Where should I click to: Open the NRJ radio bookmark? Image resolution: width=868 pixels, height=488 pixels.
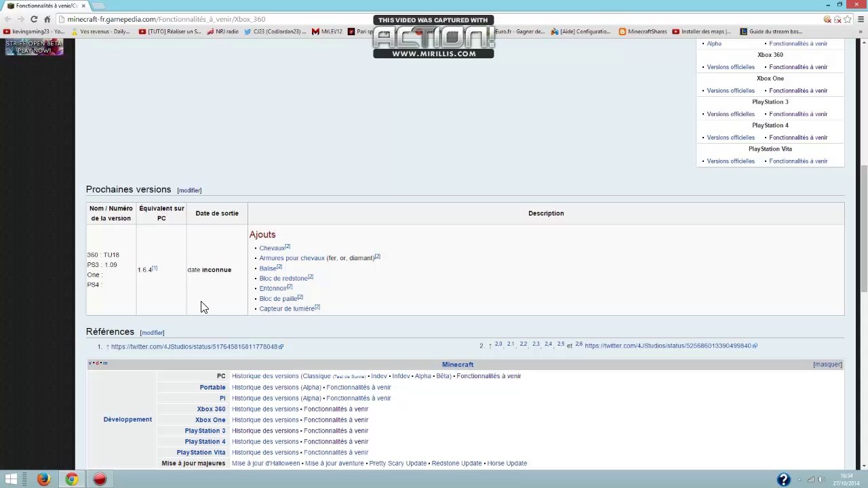point(223,31)
